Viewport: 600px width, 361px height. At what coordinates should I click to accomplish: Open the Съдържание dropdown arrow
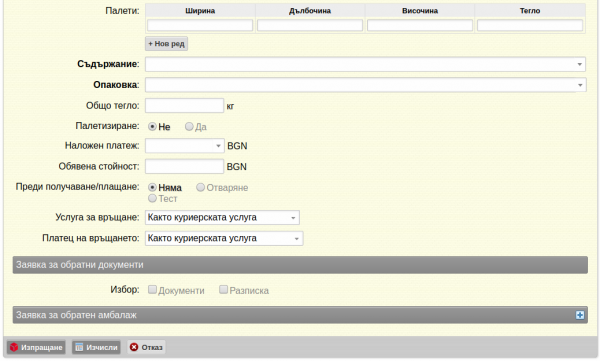580,64
